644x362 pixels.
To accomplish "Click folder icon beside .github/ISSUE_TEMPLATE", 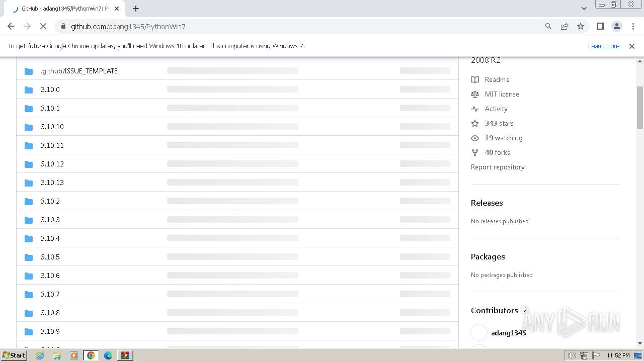I will [x=29, y=71].
